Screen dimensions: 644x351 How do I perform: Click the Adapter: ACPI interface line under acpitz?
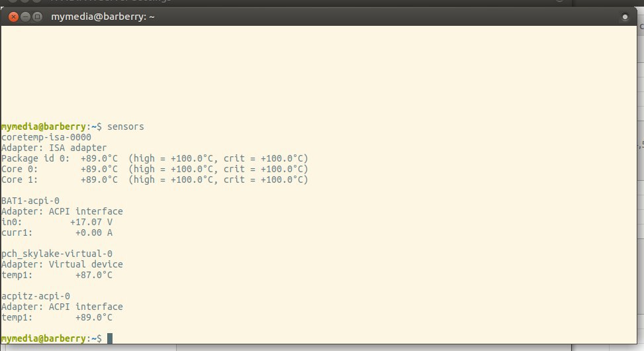click(x=62, y=307)
